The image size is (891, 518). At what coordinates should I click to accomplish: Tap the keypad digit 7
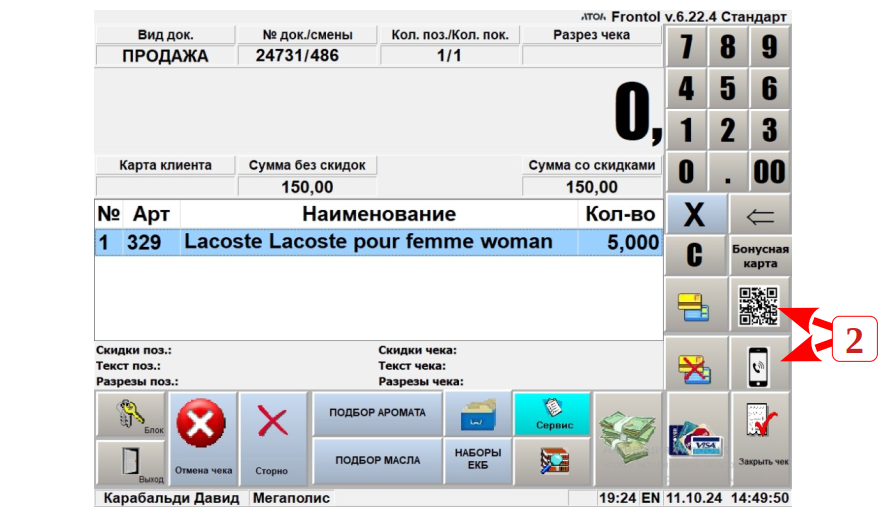pos(686,46)
